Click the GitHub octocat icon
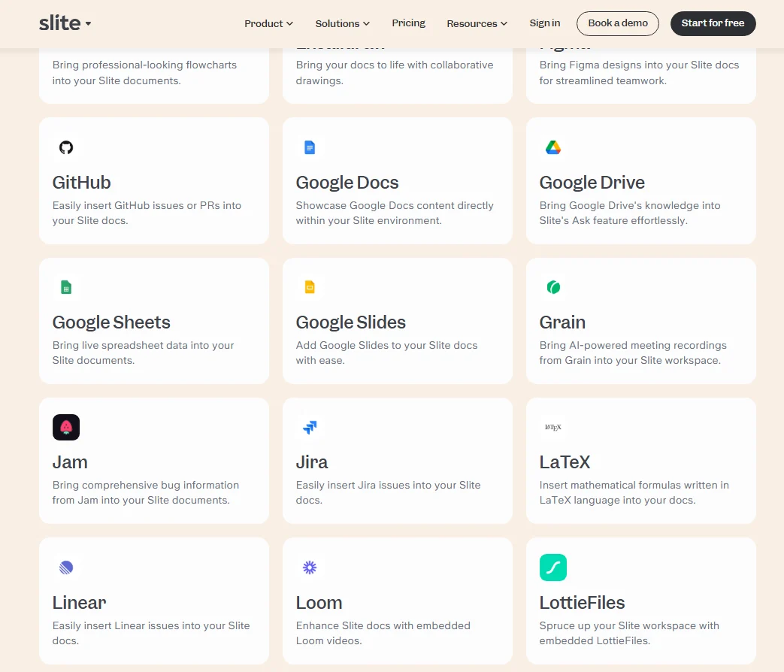The height and width of the screenshot is (672, 784). [66, 147]
